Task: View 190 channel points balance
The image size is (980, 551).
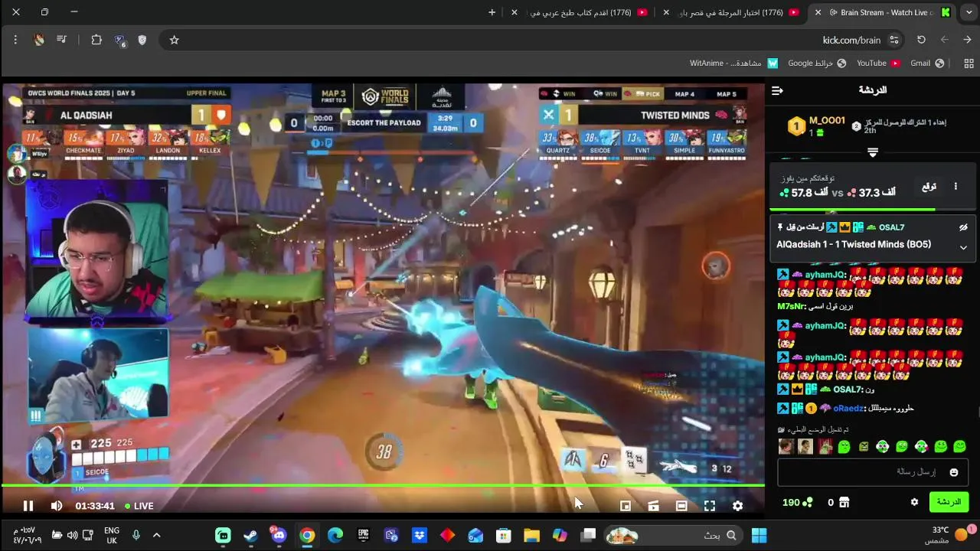Action: (x=797, y=502)
